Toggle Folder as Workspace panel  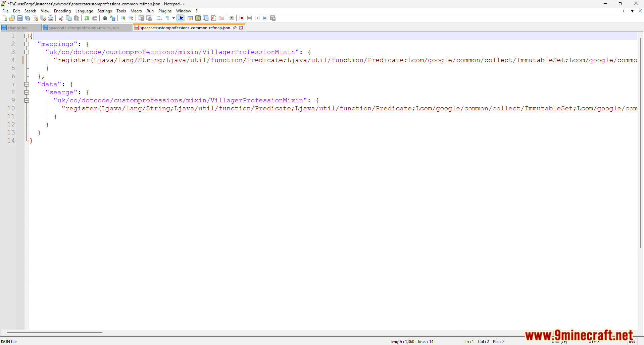(x=221, y=18)
